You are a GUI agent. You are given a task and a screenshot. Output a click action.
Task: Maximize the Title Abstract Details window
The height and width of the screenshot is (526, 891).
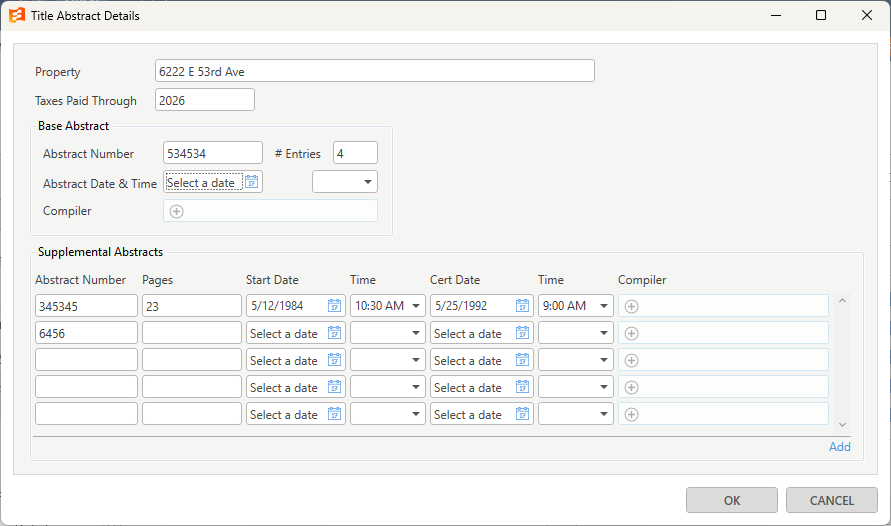pos(821,15)
